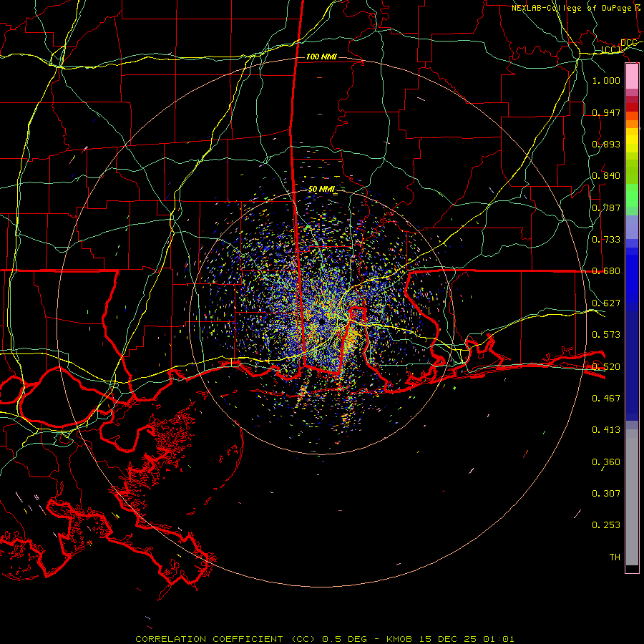Pick the gray swatch on the color bar
The image size is (644, 644).
click(632, 497)
